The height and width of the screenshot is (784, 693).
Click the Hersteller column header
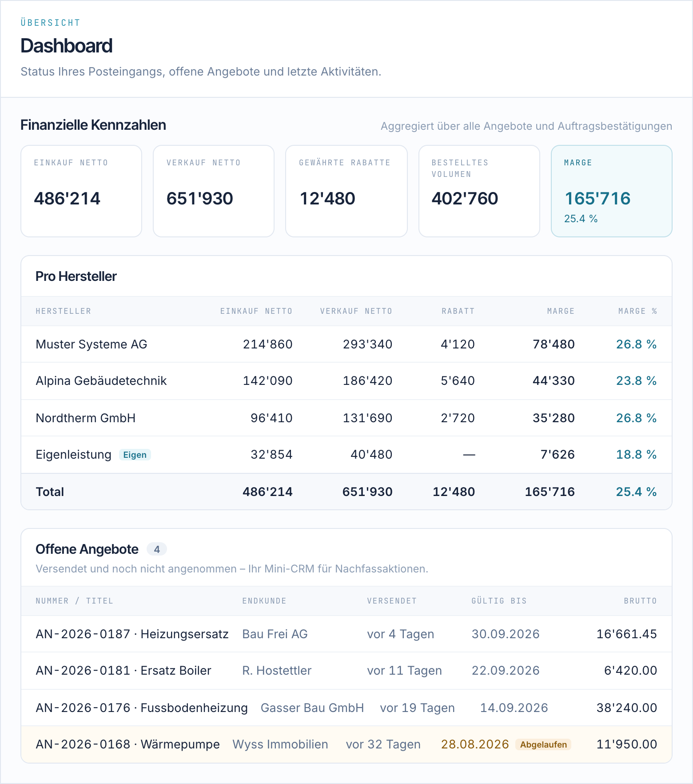click(64, 311)
